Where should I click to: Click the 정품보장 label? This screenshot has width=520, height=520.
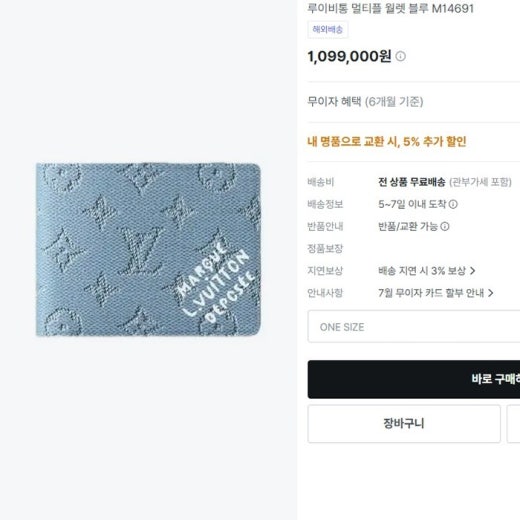click(325, 249)
